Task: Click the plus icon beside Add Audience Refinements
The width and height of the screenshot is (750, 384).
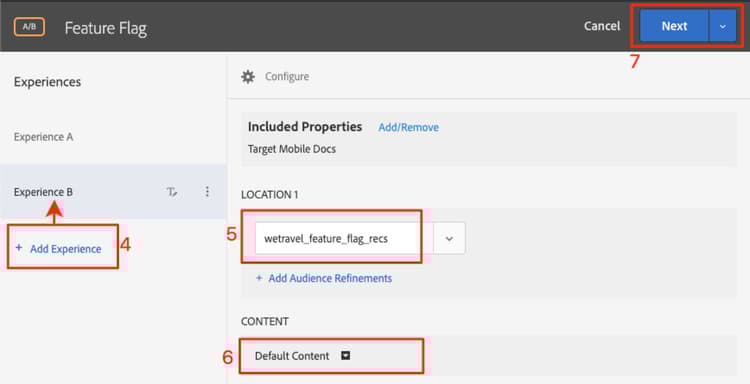Action: click(x=259, y=278)
